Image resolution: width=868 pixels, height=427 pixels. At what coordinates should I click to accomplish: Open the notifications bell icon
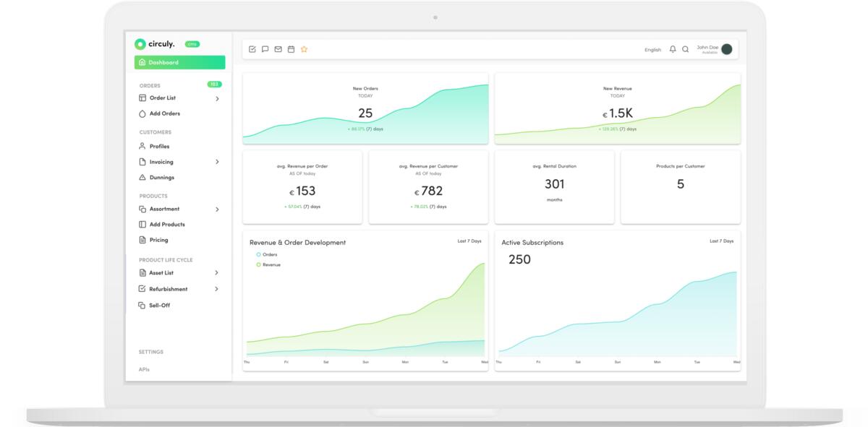[673, 49]
